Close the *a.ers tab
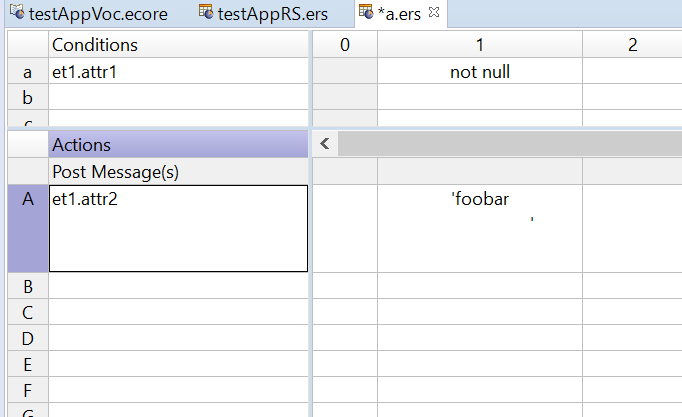 tap(434, 13)
